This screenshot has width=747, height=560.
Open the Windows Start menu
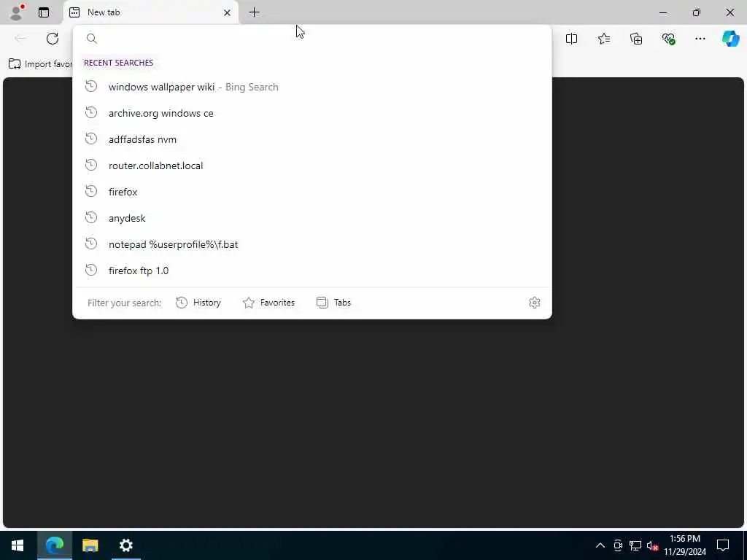pos(18,545)
